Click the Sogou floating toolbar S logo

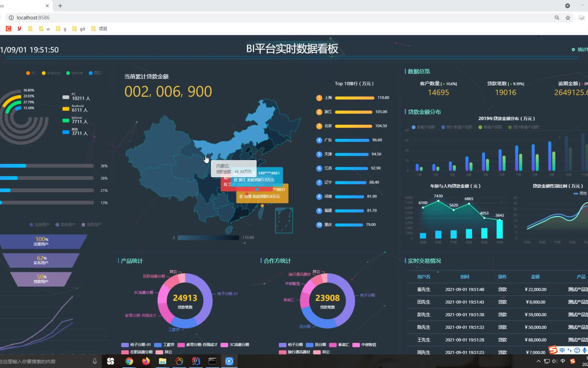(553, 350)
